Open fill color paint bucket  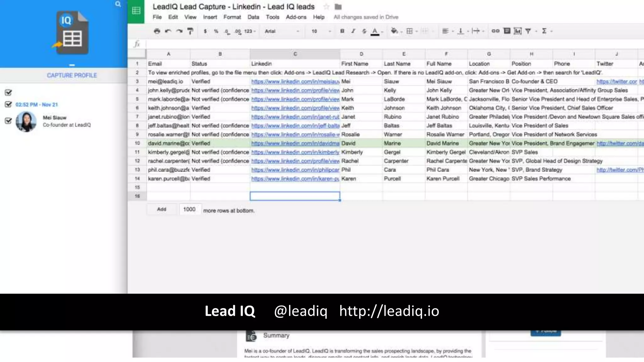tap(394, 31)
